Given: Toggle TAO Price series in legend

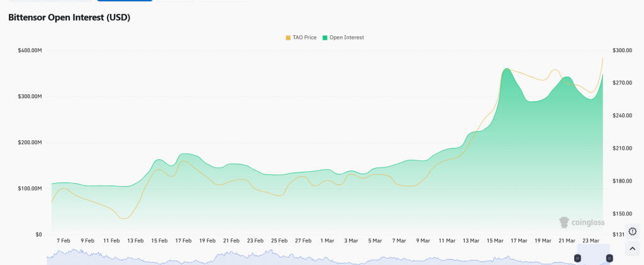Looking at the screenshot, I should click(304, 38).
